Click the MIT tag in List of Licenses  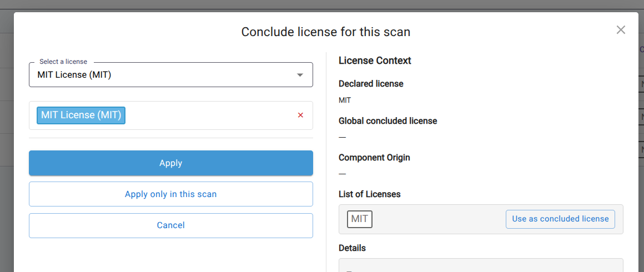point(359,219)
